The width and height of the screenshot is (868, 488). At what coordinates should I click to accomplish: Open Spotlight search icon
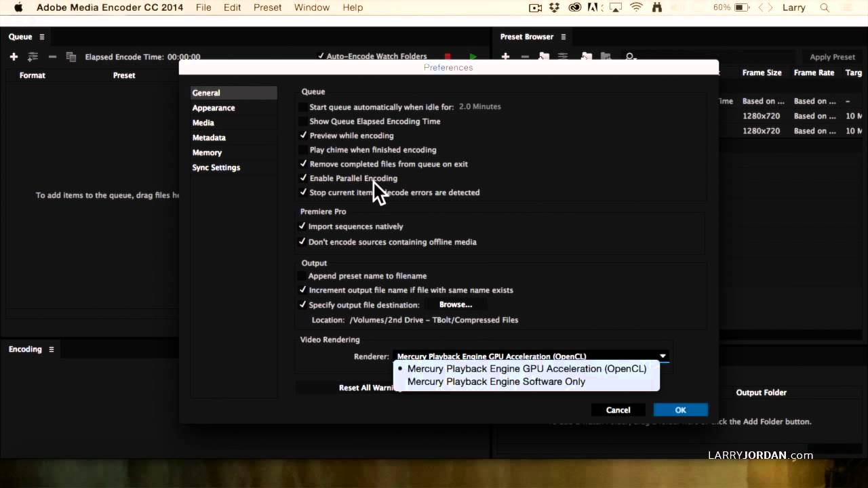coord(825,7)
